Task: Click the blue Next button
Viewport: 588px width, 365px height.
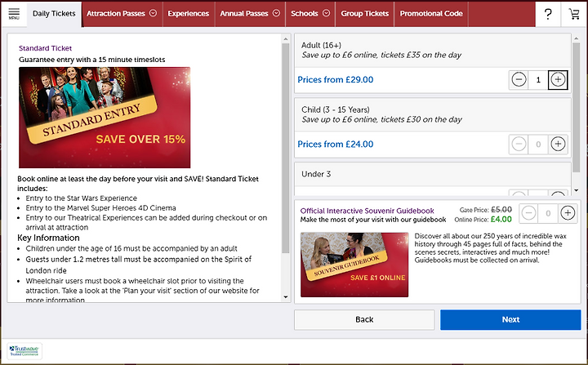Action: 510,319
